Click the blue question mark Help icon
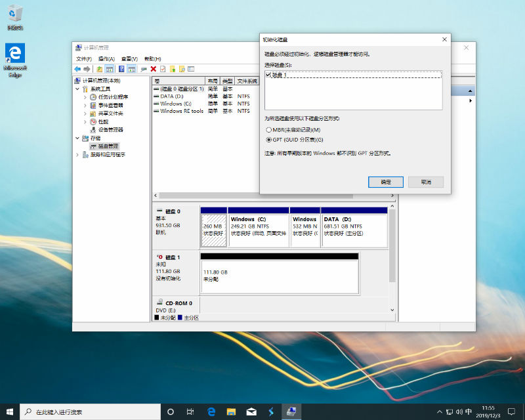The height and width of the screenshot is (420, 525). [x=121, y=69]
